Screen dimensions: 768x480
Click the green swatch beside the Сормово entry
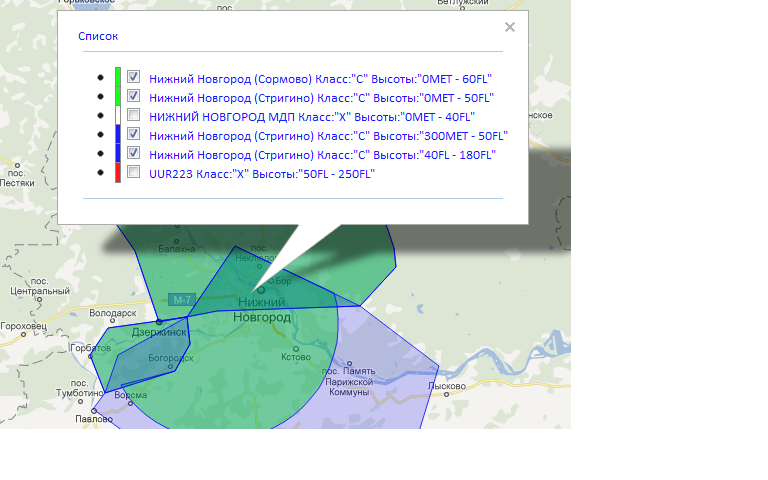point(118,77)
